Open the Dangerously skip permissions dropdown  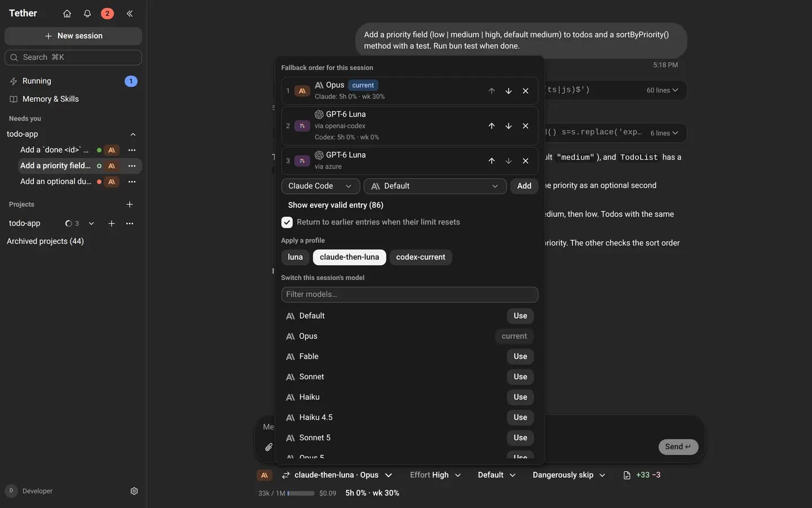(x=568, y=475)
